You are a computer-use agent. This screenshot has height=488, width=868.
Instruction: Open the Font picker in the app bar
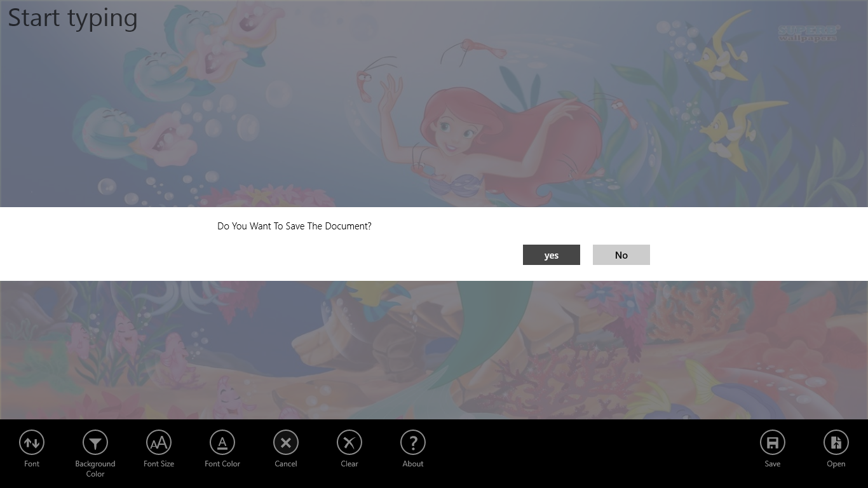pos(32,443)
